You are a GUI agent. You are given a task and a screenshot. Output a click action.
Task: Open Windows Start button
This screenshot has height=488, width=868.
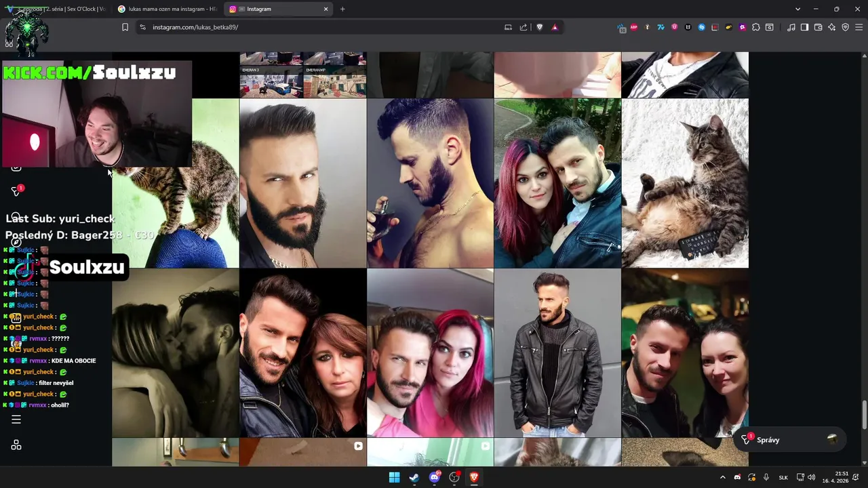pos(394,477)
